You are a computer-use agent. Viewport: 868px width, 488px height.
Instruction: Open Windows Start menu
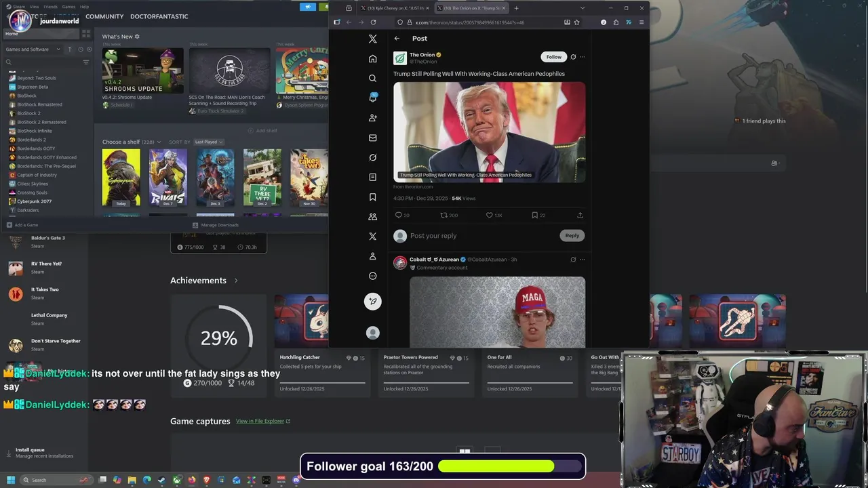pos(11,480)
